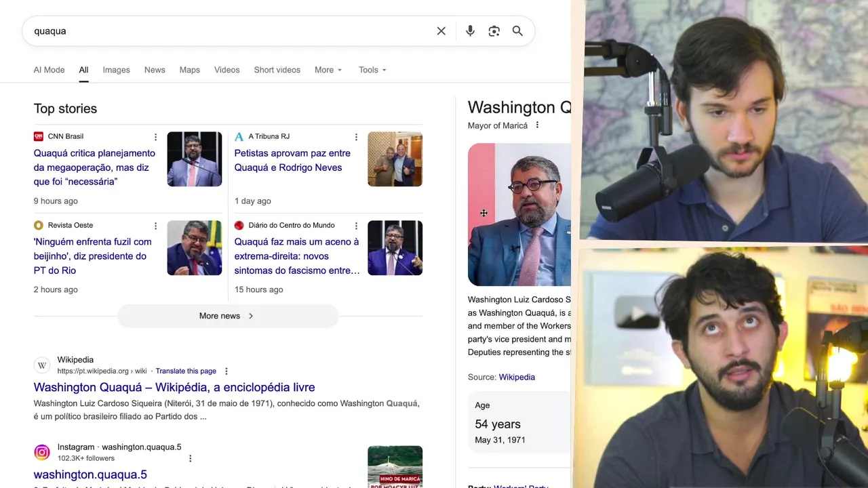Open A Tribuna RJ story thumbnail image
Viewport: 868px width, 488px height.
coord(395,159)
